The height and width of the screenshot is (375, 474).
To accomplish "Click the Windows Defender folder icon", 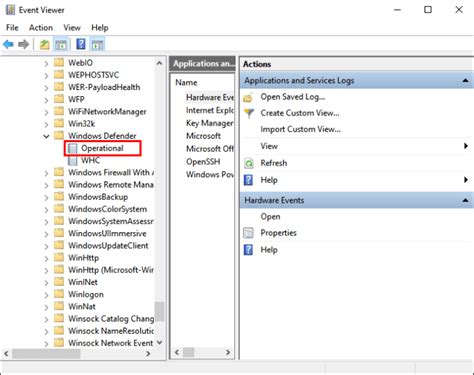I will click(59, 135).
